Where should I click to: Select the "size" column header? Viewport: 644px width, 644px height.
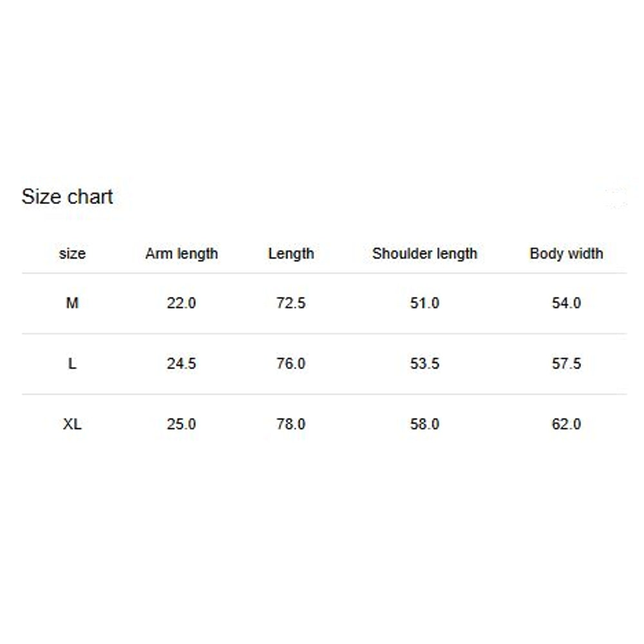72,254
